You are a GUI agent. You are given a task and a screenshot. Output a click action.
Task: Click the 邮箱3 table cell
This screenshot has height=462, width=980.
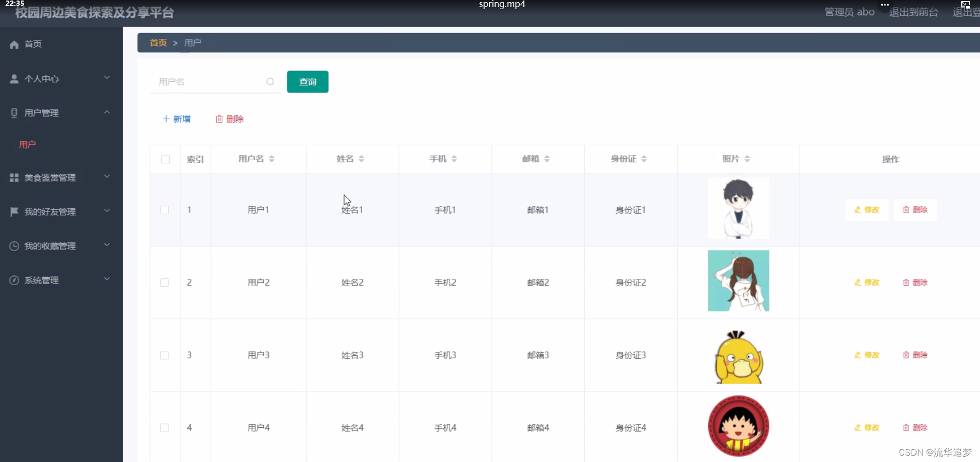pyautogui.click(x=538, y=355)
